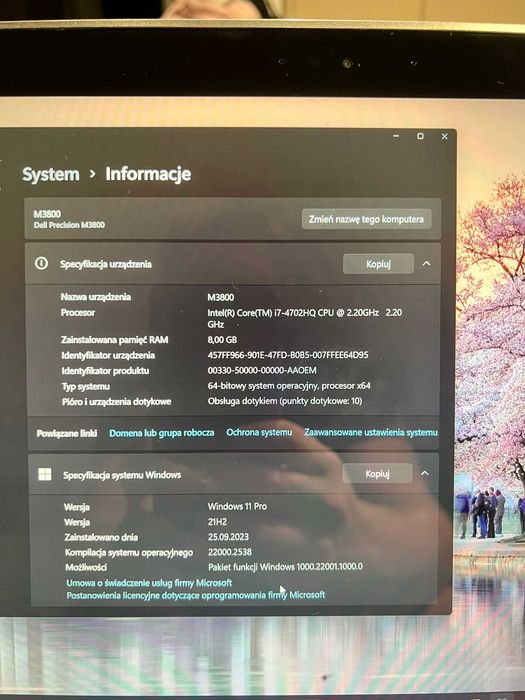Click the Pióro i urządzenia dotykowe label
The height and width of the screenshot is (700, 525).
(117, 401)
